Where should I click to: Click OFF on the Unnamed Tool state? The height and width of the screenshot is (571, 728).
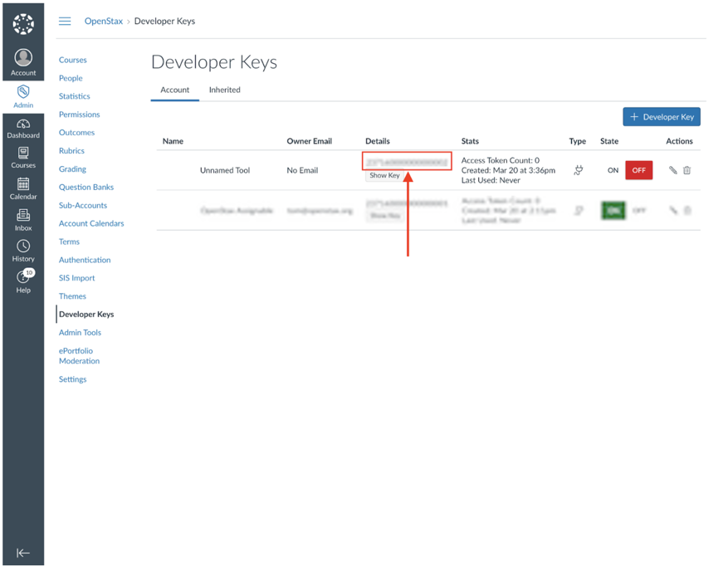tap(639, 170)
